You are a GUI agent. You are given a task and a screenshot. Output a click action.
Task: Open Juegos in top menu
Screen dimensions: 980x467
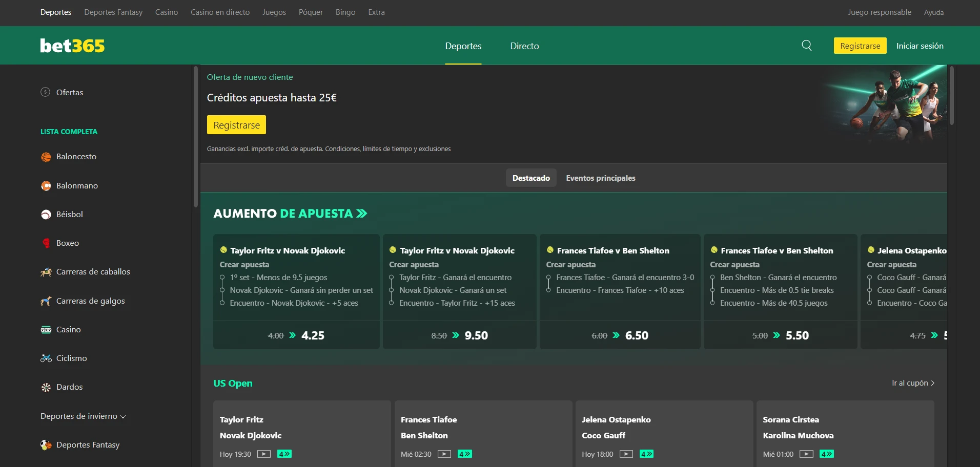click(x=274, y=12)
